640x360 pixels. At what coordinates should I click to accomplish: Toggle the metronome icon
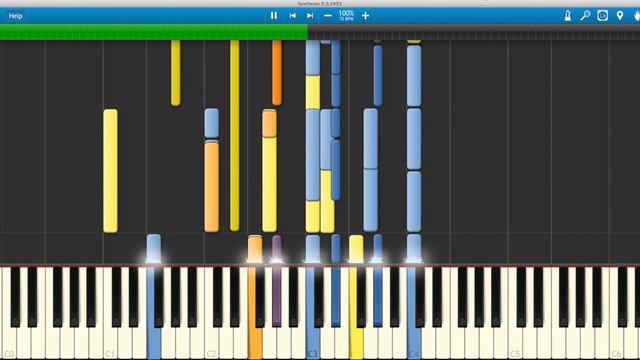click(568, 16)
